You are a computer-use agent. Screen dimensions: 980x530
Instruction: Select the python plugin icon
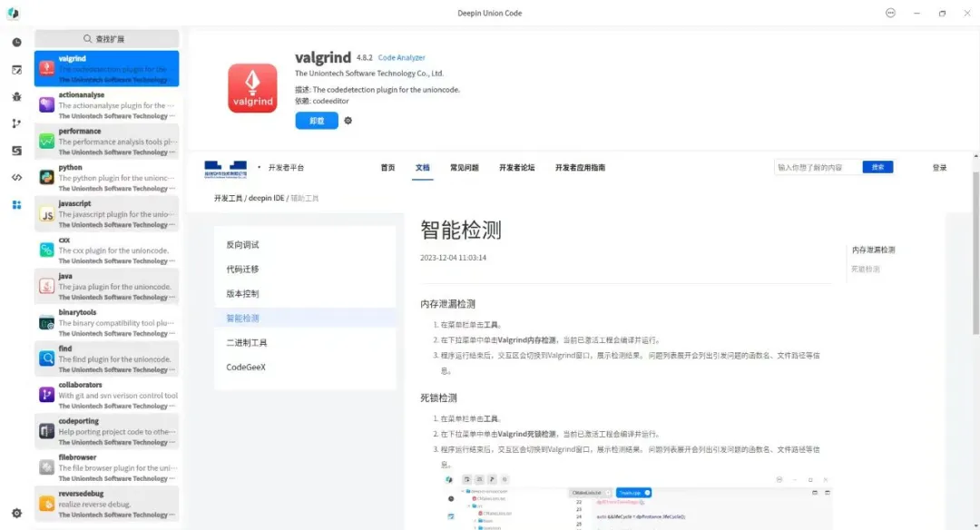coord(47,178)
